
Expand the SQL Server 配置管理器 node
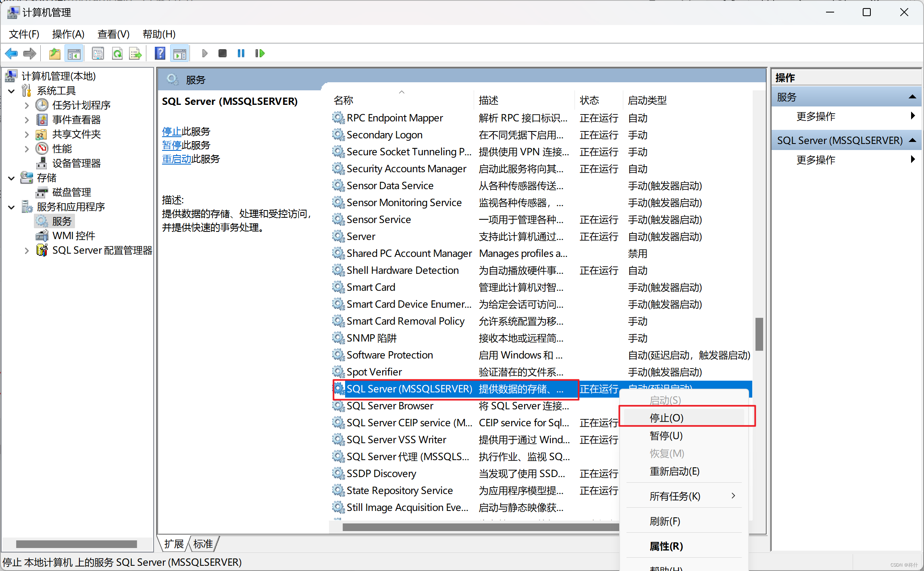coord(27,250)
